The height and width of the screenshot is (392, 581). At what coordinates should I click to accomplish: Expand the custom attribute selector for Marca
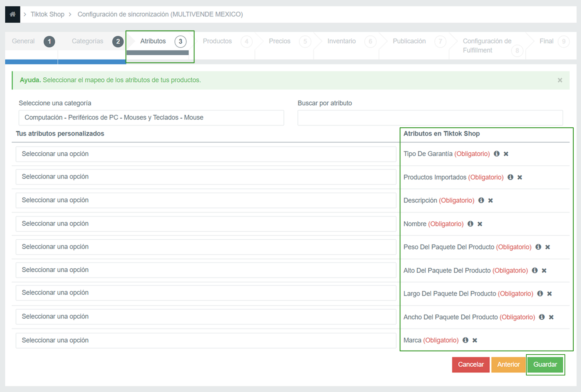206,341
